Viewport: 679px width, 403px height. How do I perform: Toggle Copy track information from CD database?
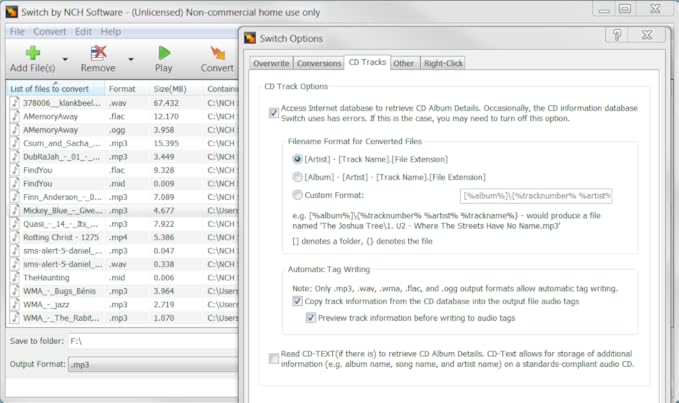297,301
